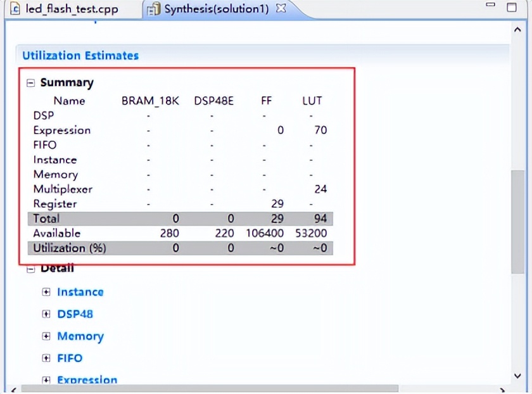This screenshot has height=394, width=532.
Task: Click the Expression LUT value 70
Action: tap(320, 130)
